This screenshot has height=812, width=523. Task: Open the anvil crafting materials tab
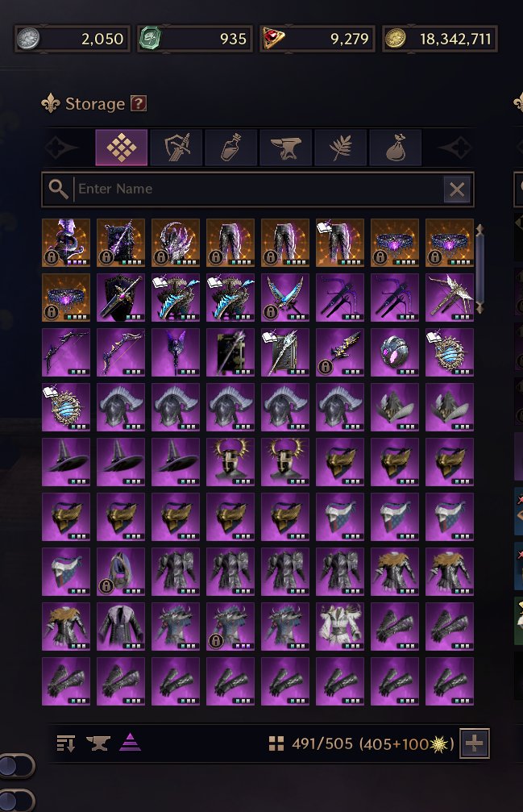286,148
